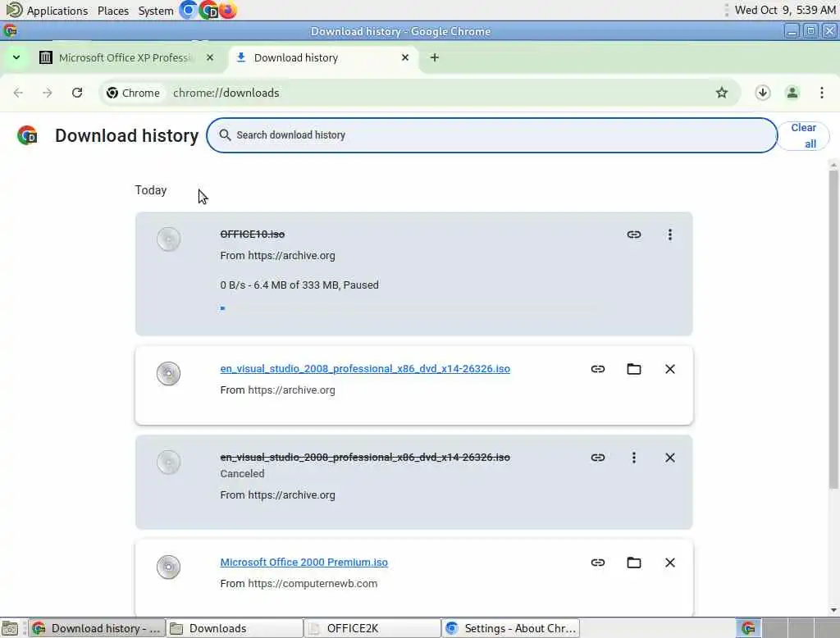Click the show desktop button in taskbar
This screenshot has height=638, width=840.
(x=10, y=628)
